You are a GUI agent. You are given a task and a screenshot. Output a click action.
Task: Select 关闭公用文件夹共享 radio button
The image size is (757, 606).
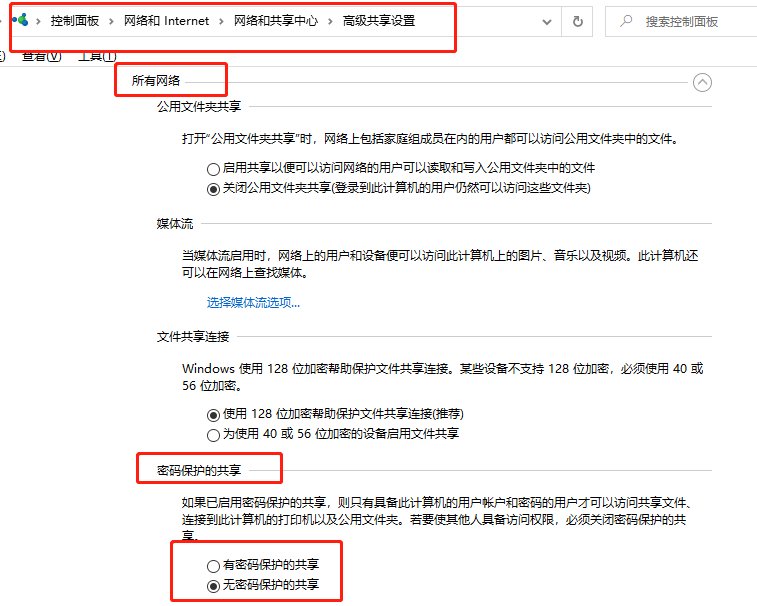pyautogui.click(x=213, y=188)
